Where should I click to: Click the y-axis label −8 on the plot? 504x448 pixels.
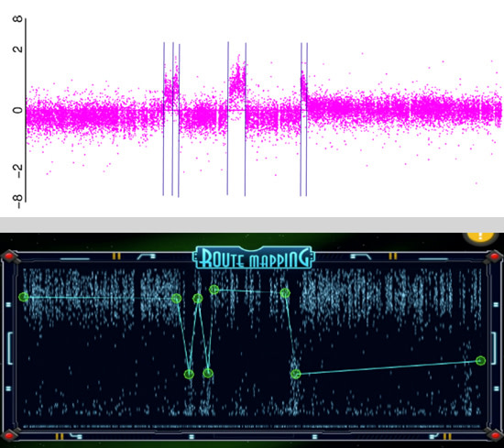pyautogui.click(x=17, y=202)
